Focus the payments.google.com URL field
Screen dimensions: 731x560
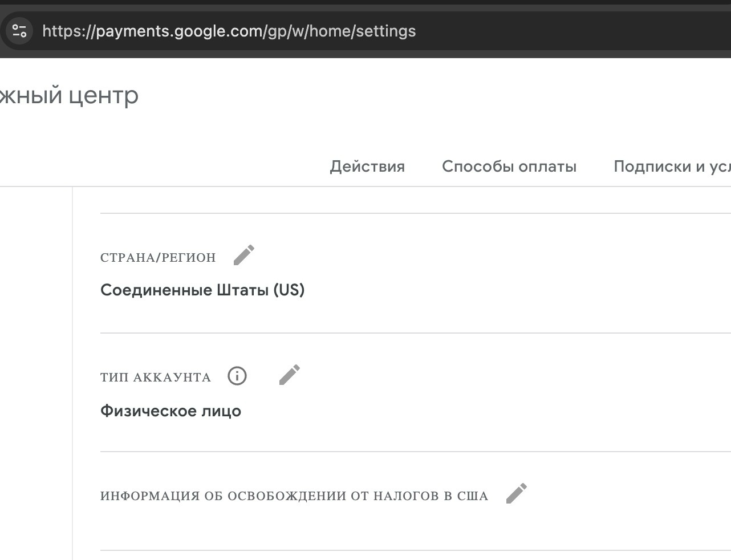coord(229,31)
